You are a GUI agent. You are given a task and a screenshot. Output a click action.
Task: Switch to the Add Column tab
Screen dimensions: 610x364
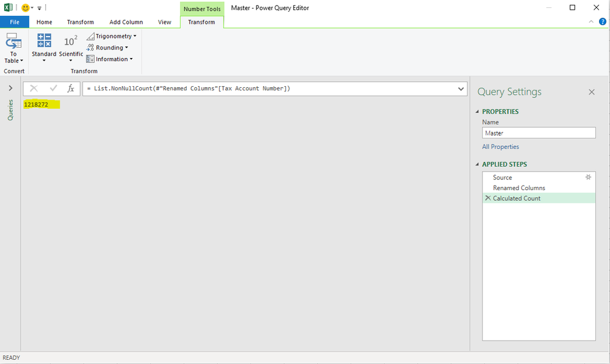pyautogui.click(x=126, y=22)
